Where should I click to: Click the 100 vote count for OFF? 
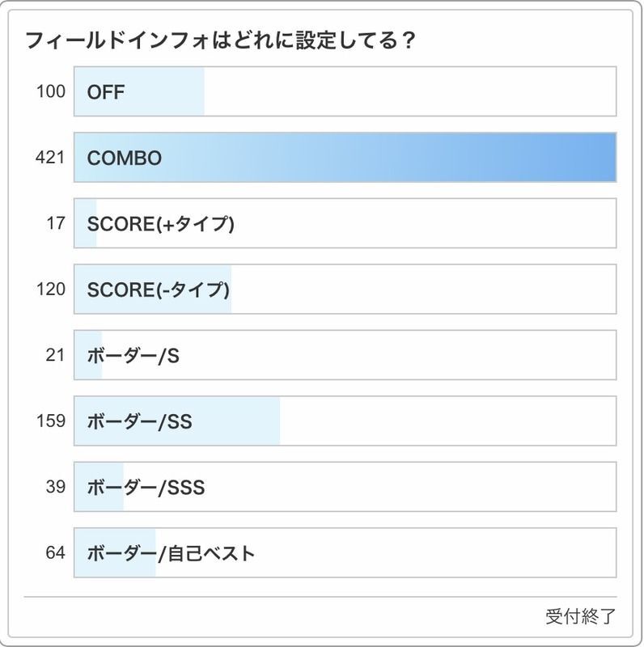point(50,91)
